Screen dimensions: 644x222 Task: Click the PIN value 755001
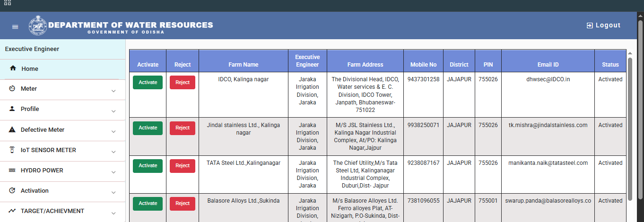click(x=488, y=201)
